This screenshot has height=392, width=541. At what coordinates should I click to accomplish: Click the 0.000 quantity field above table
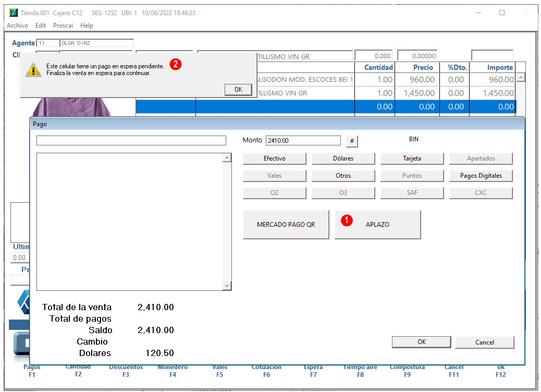(374, 56)
